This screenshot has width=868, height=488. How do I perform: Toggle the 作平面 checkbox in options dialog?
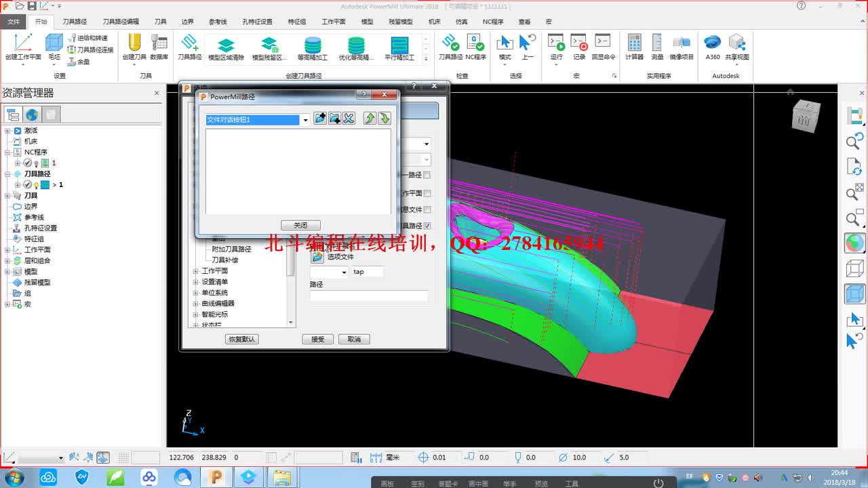click(x=427, y=193)
